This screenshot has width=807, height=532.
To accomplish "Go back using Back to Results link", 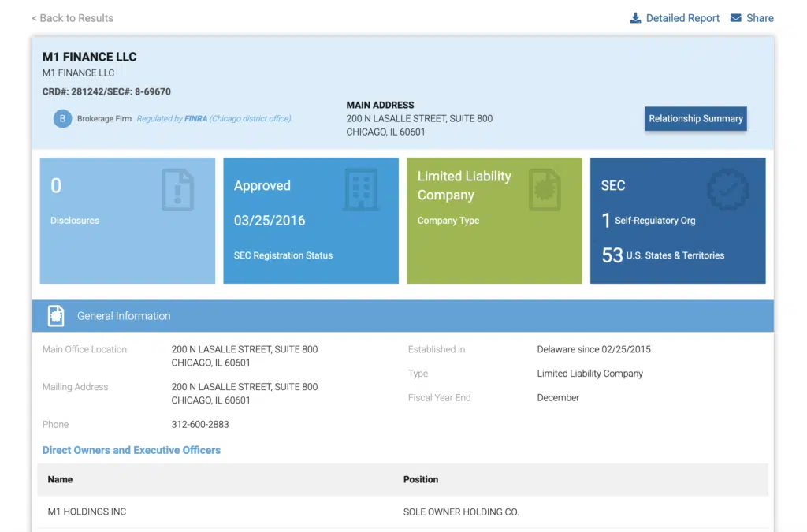I will click(73, 18).
